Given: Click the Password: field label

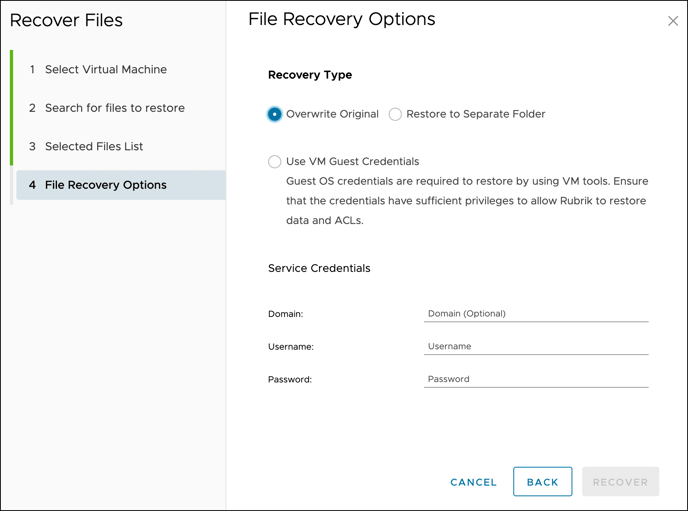Looking at the screenshot, I should pos(290,379).
